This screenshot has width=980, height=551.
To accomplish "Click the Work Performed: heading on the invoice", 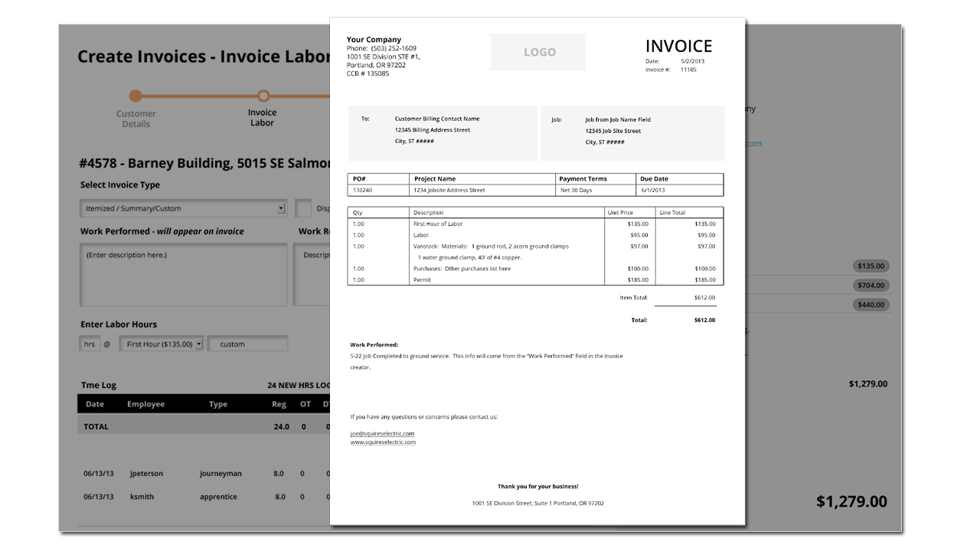I will 374,345.
